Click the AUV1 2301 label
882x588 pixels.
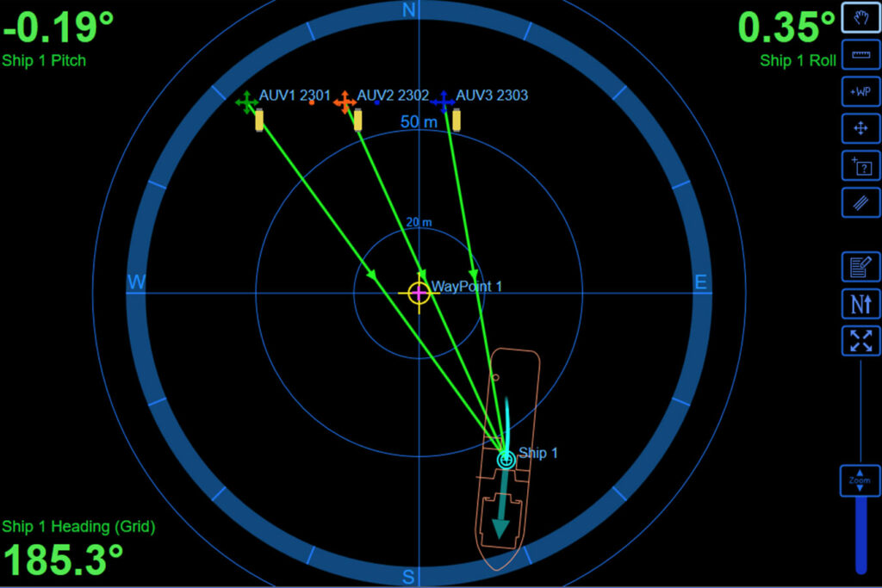(295, 96)
